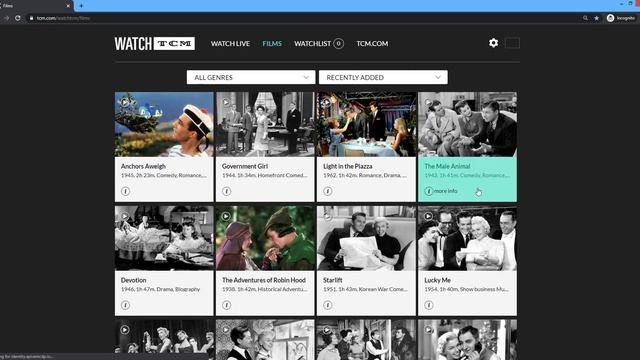Visit the TCM.COM link
Screen dimensions: 640x360
(372, 44)
